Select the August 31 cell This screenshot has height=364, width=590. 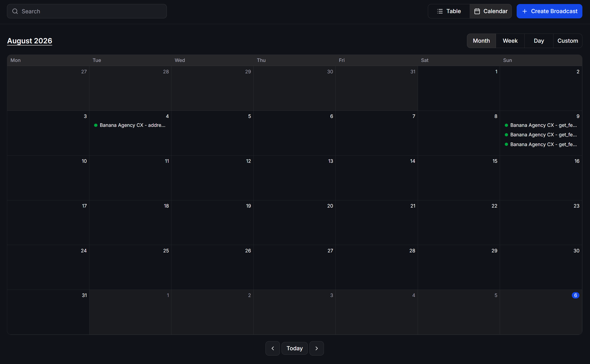pos(48,312)
